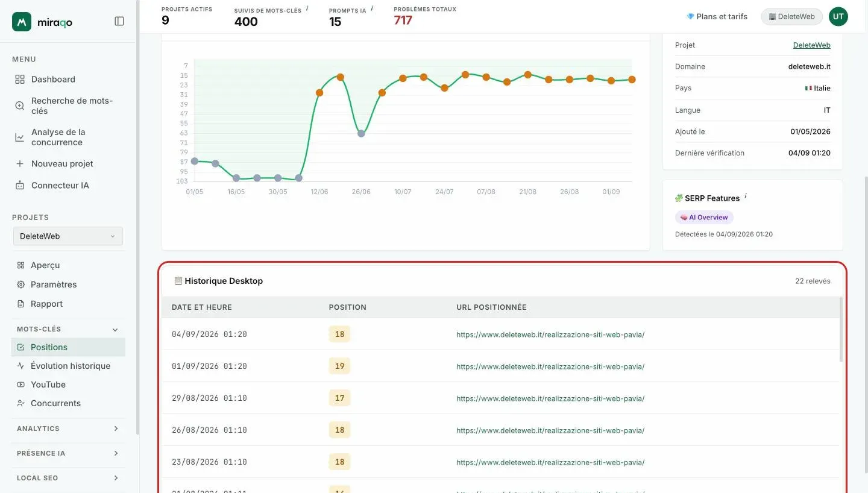Click the POSITION column header

(x=347, y=307)
